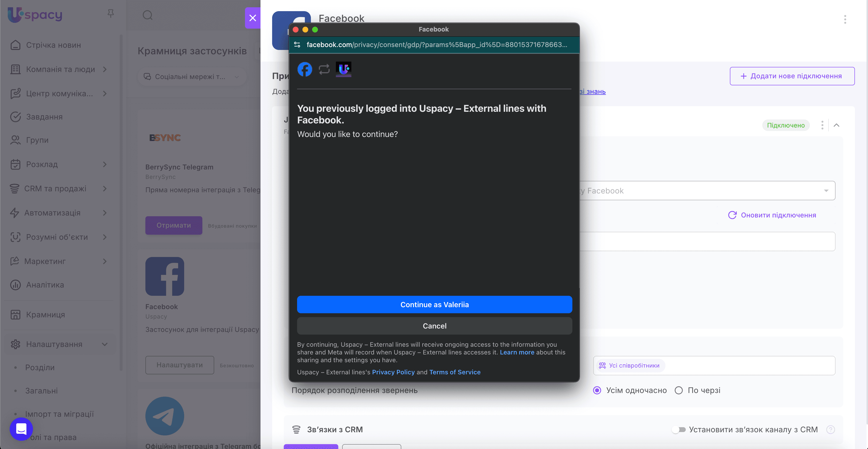Open three-dot menu next to Підключено
The image size is (868, 449).
822,125
